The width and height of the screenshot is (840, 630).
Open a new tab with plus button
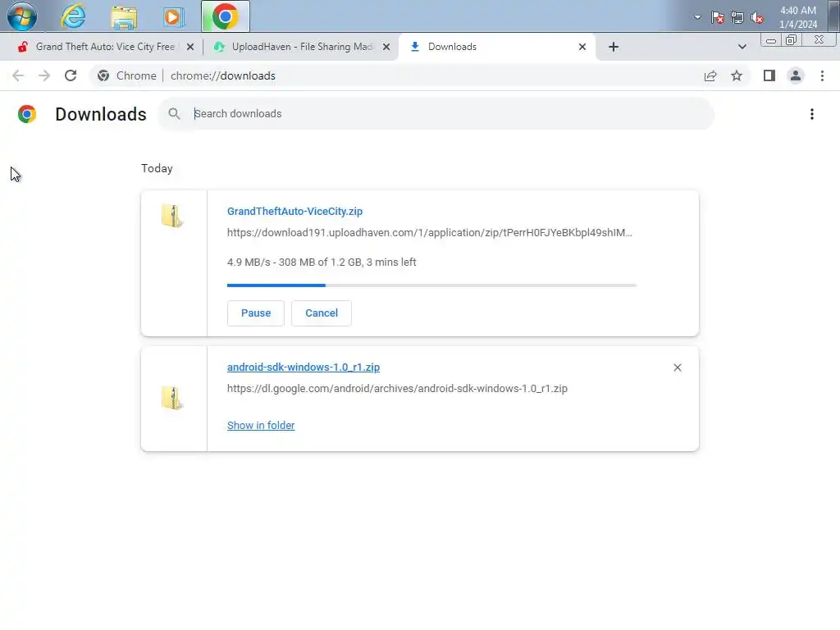(614, 47)
